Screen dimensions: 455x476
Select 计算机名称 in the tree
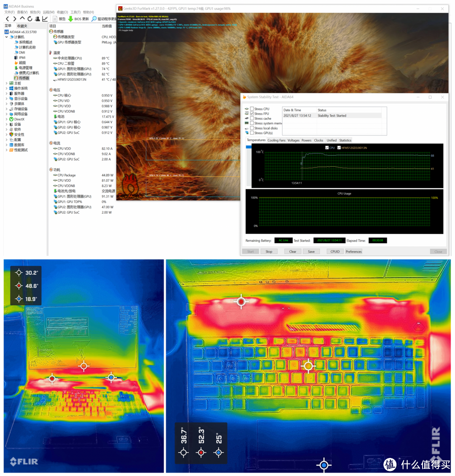[x=27, y=48]
